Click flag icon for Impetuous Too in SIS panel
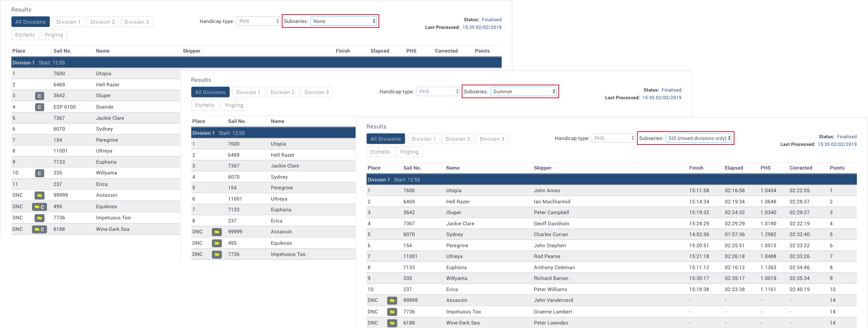The image size is (868, 328). click(392, 312)
